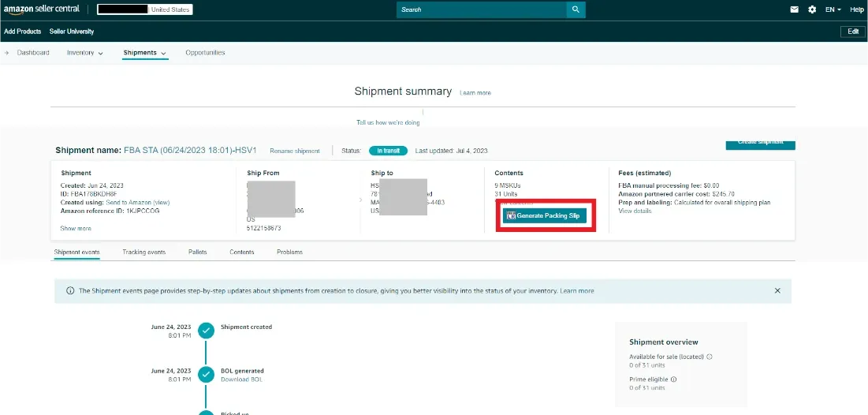Click Learn more next to Shipment summary
Screen dimensions: 868x415
(x=475, y=93)
